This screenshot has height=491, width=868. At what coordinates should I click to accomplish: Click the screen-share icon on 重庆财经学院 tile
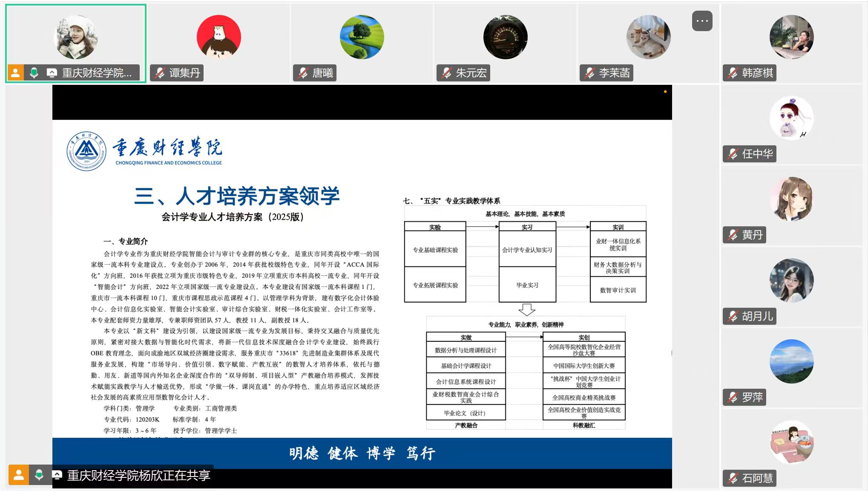tap(52, 73)
